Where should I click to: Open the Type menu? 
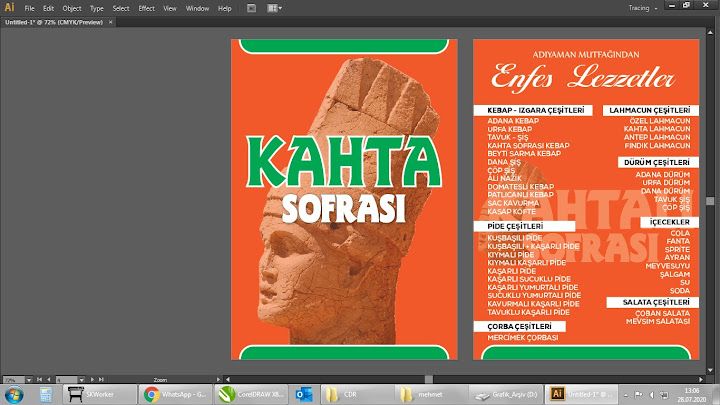pyautogui.click(x=96, y=8)
